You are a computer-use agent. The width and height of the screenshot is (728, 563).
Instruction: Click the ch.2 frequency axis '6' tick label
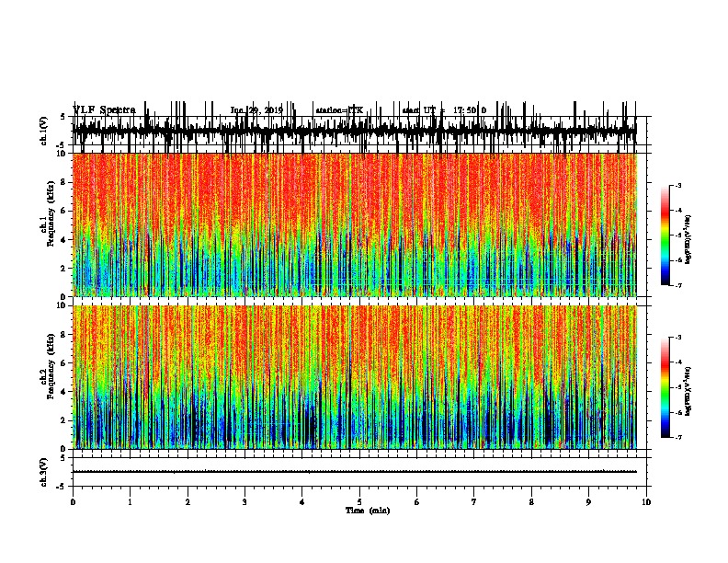coord(63,362)
